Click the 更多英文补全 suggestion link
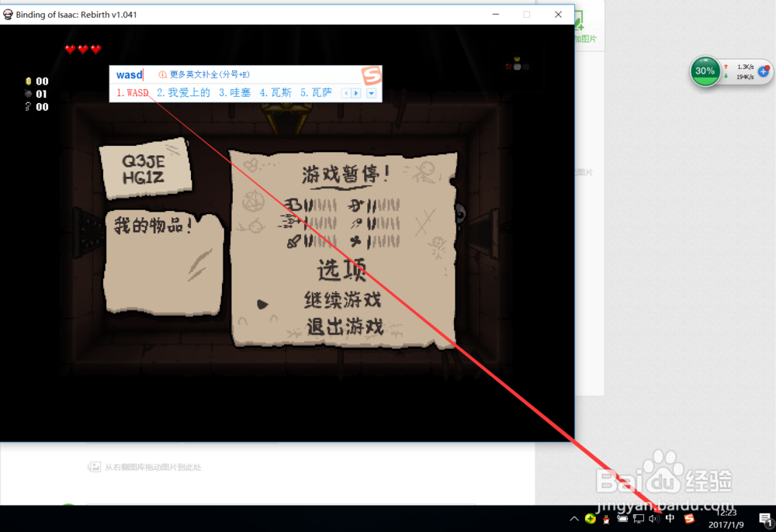 pos(204,74)
